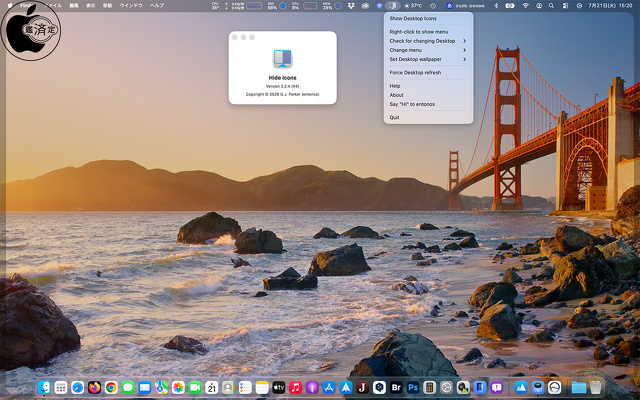Click the Bluetooth status icon
Viewport: 640px width, 400px height.
coord(496,6)
